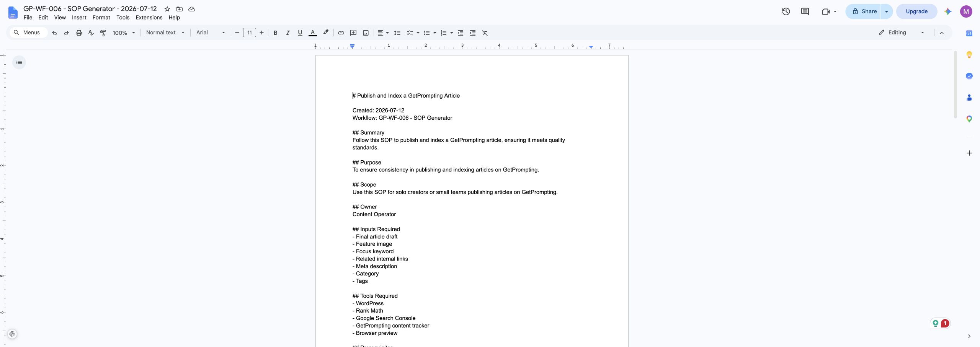Open bulleted list options dropdown
980x347 pixels.
coord(435,33)
